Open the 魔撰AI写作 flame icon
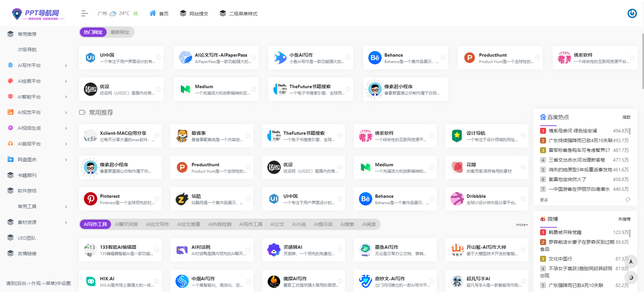Viewport: 644px width, 292px height. (274, 281)
